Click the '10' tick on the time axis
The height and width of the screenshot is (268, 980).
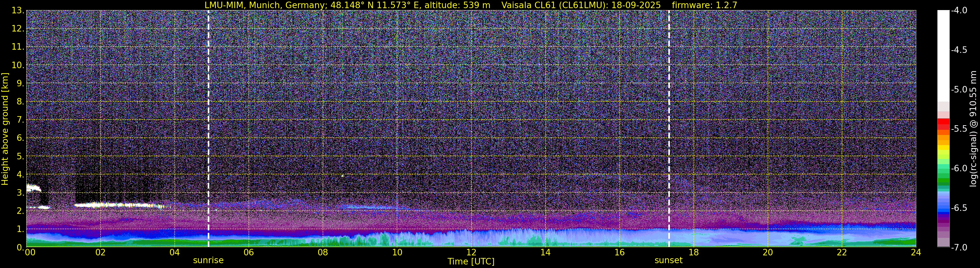397,252
